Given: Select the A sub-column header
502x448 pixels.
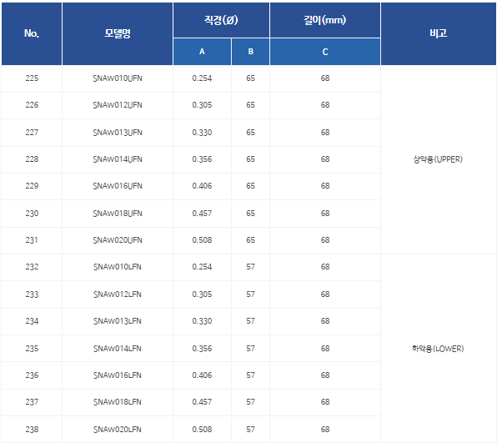Looking at the screenshot, I should coord(202,52).
